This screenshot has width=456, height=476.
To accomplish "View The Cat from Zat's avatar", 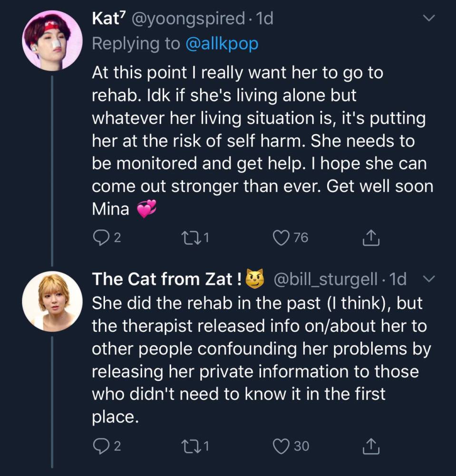I will coord(52,301).
